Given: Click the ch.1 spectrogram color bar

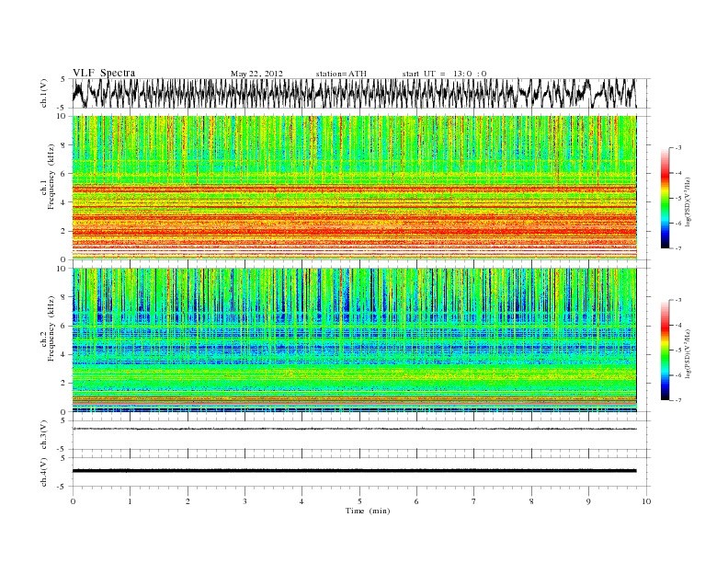Looking at the screenshot, I should pos(665,198).
